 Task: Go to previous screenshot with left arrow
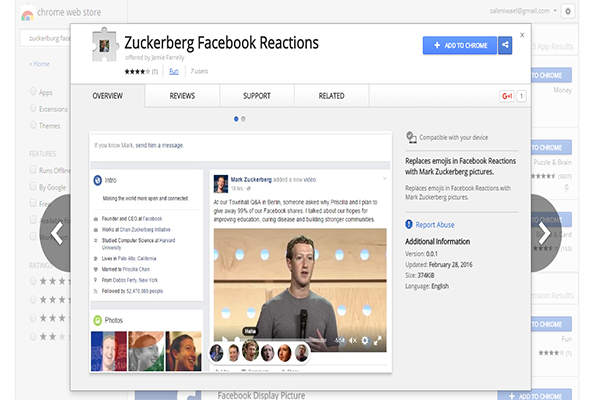click(x=57, y=233)
